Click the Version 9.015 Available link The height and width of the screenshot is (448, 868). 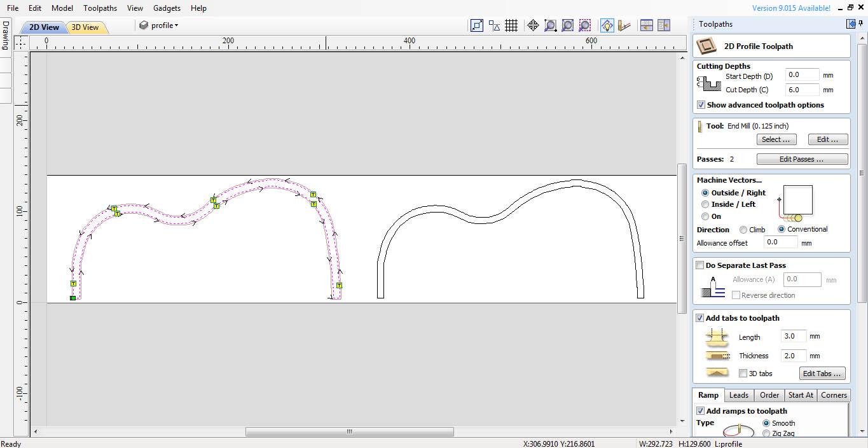(x=791, y=8)
